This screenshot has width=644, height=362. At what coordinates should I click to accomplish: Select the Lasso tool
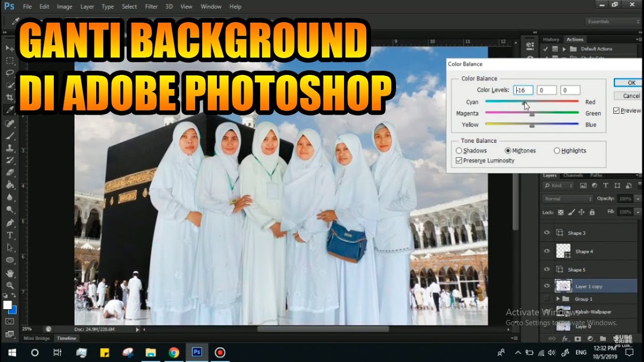[10, 73]
